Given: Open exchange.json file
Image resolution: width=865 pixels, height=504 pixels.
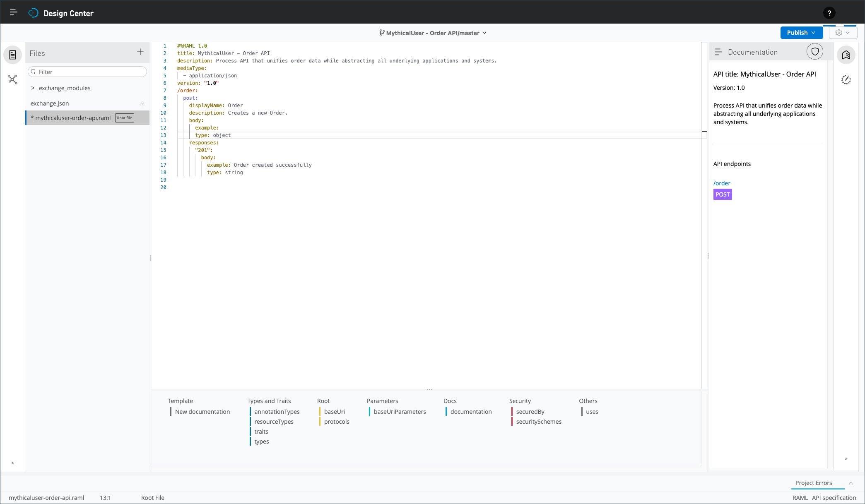Looking at the screenshot, I should (50, 103).
